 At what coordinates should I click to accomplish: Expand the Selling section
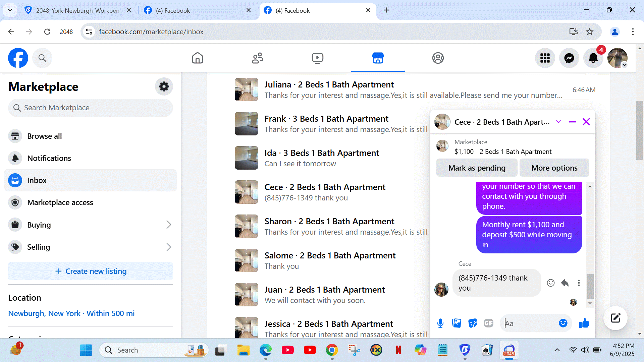pos(169,247)
